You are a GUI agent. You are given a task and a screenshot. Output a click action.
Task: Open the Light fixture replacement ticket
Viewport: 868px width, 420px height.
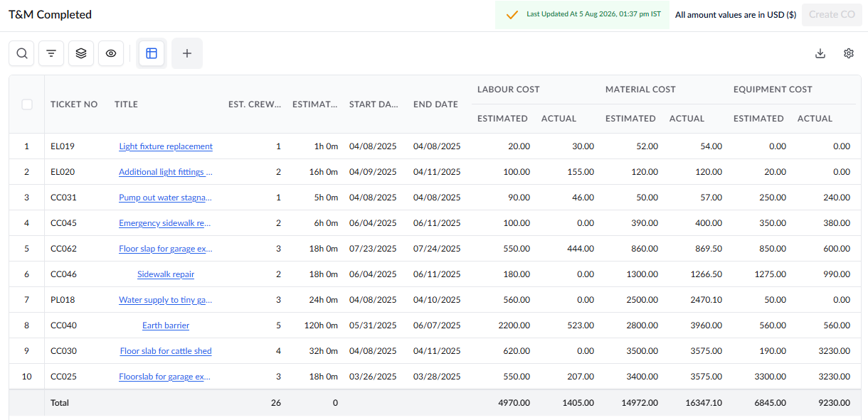tap(166, 146)
